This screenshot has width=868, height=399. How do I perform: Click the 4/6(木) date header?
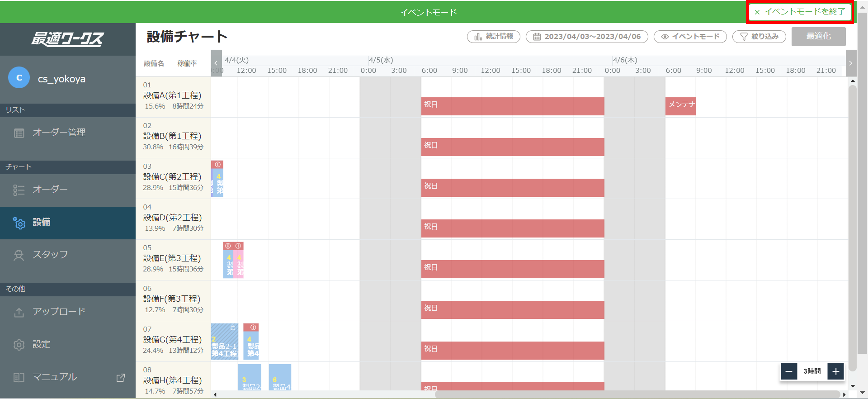click(625, 60)
